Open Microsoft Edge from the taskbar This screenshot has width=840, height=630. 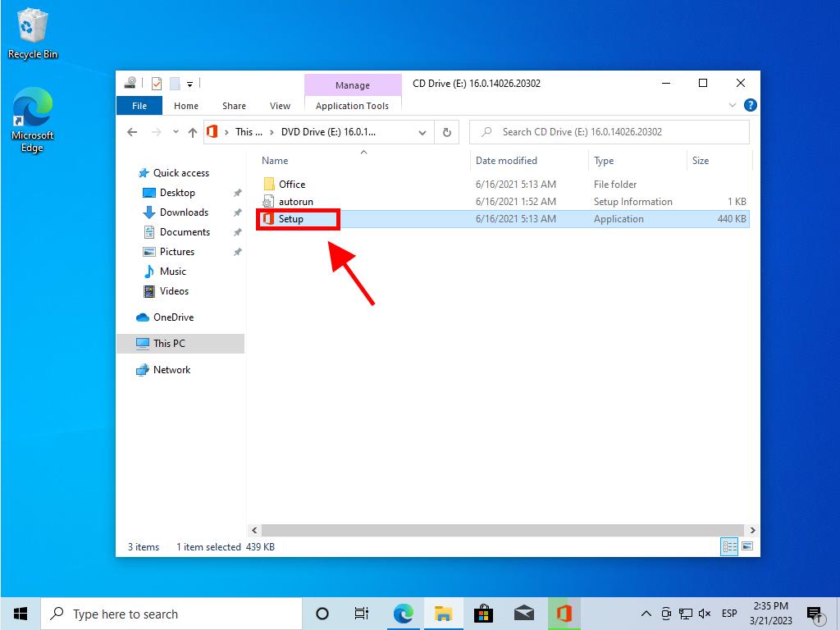403,613
